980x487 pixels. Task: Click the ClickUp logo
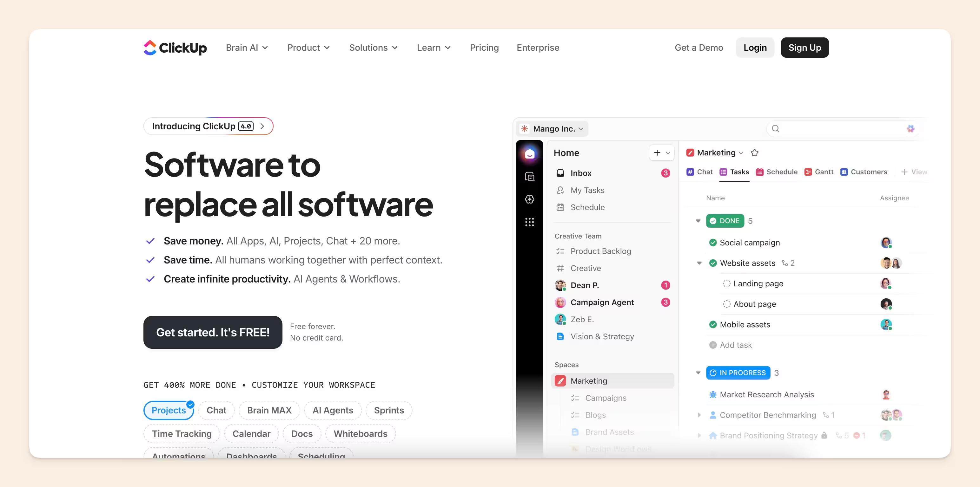tap(175, 48)
